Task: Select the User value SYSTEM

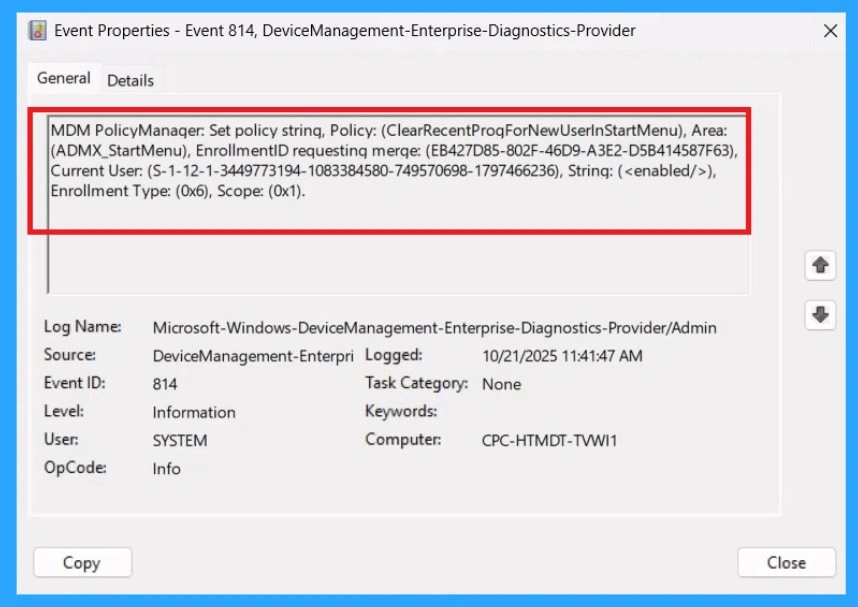Action: click(180, 440)
